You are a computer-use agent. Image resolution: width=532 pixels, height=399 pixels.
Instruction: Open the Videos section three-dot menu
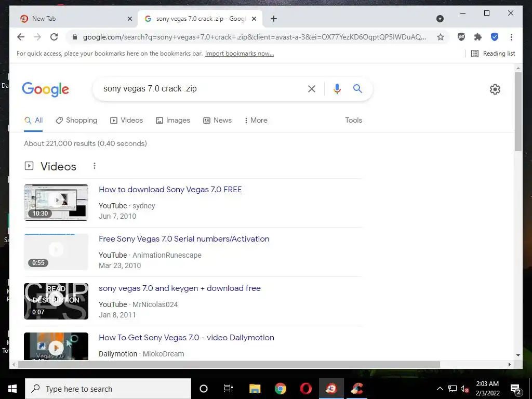95,166
